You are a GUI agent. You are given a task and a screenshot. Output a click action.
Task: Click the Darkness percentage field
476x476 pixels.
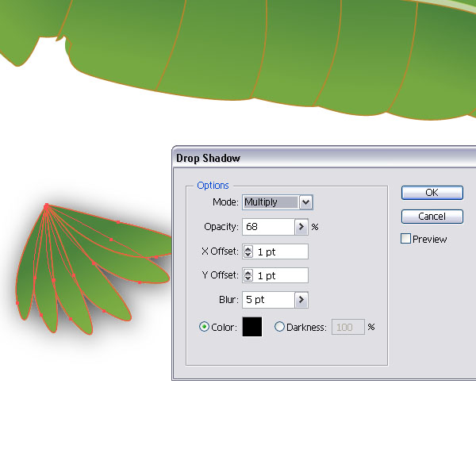[348, 327]
